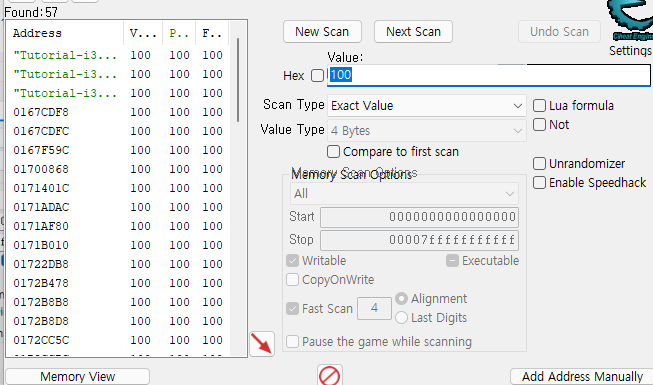Enable the Lua formula checkbox
The height and width of the screenshot is (385, 653).
tap(539, 106)
